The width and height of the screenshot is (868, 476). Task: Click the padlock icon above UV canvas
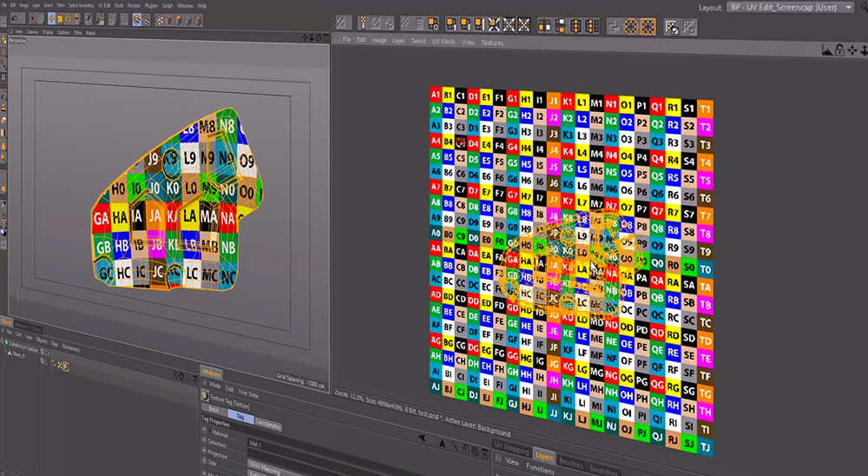tap(839, 50)
